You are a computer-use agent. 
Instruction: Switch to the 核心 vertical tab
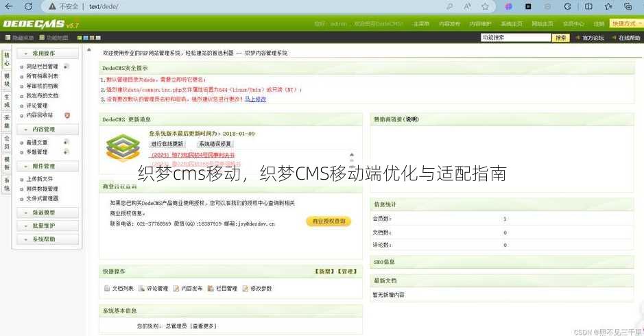point(7,59)
